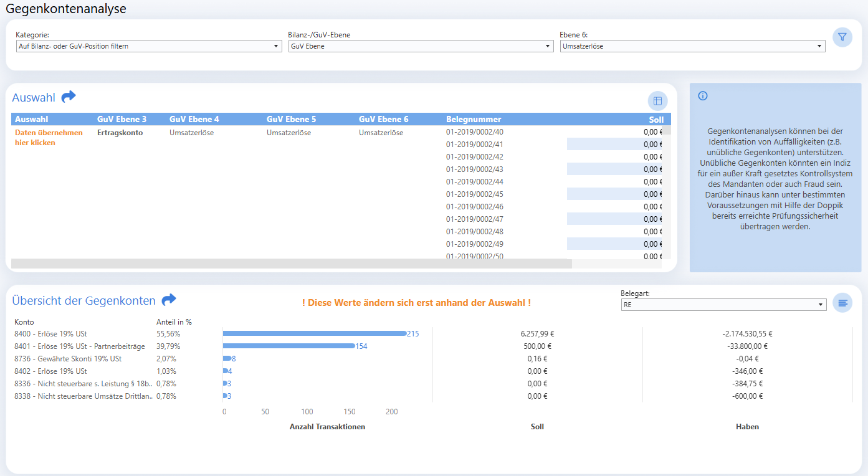Select Belegnummer 01-2019/0002/42
The image size is (868, 476).
pos(475,156)
